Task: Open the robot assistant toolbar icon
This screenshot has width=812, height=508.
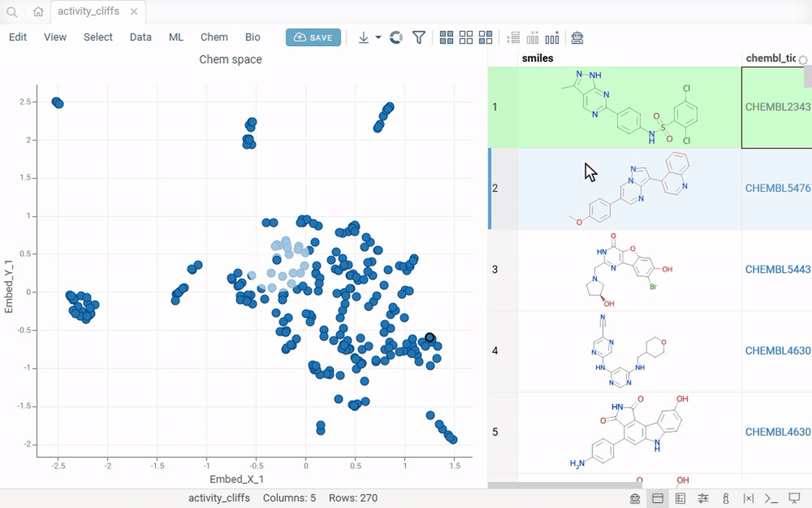Action: (577, 38)
